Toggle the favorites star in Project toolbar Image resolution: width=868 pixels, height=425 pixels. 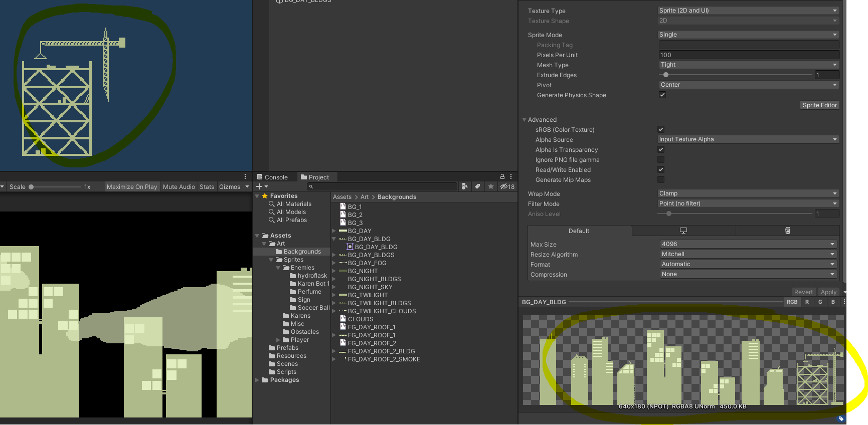click(491, 186)
